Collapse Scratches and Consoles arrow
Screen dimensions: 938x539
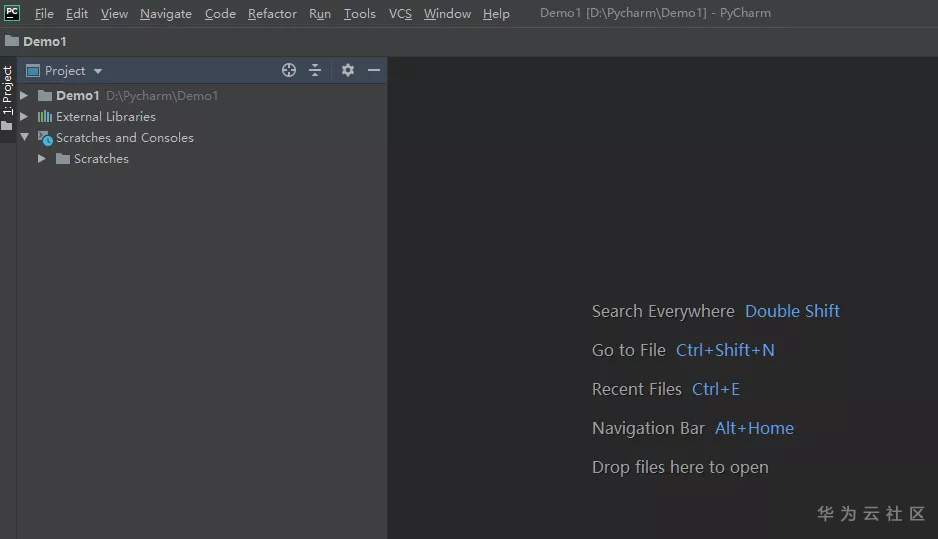(25, 137)
